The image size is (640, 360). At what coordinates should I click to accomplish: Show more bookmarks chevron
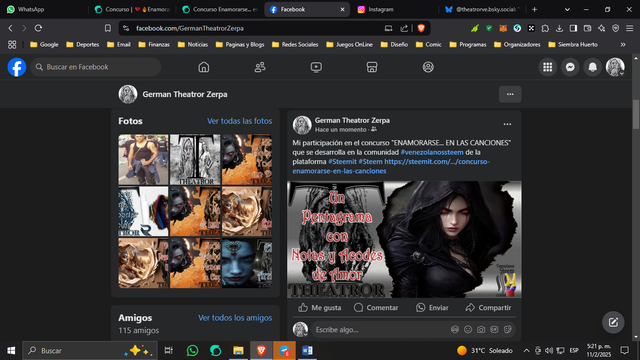point(623,44)
